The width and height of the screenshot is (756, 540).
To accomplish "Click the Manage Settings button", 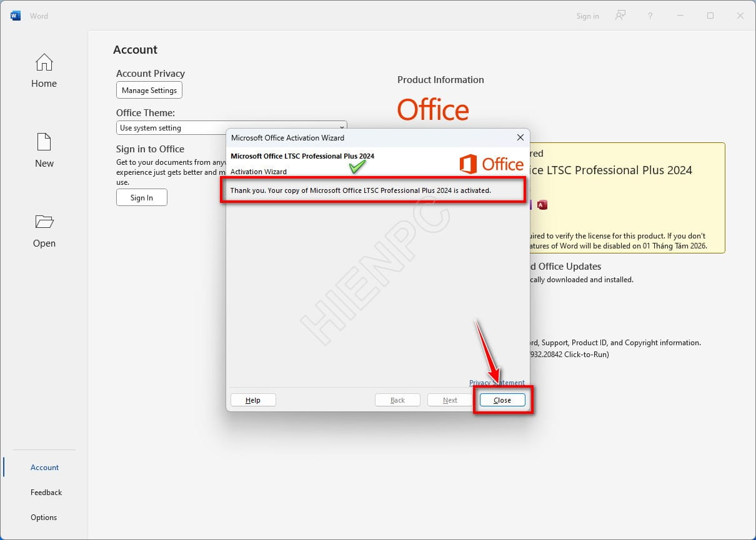I will click(x=149, y=90).
